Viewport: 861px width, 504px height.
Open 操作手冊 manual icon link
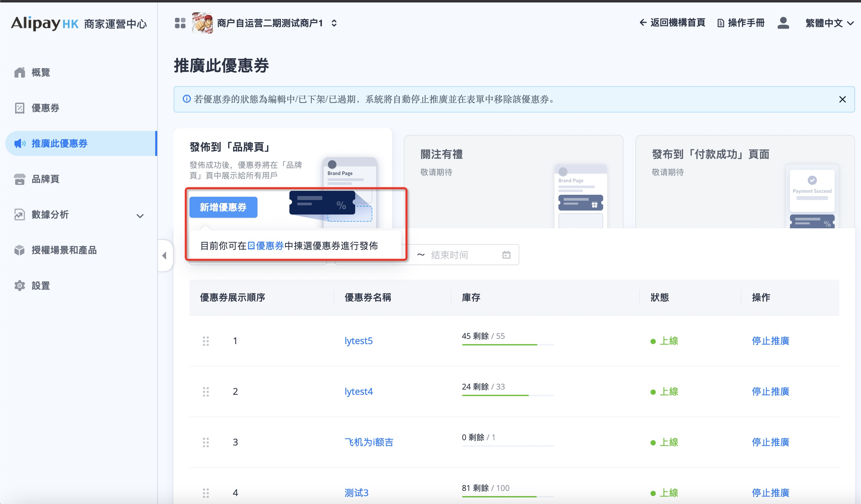(x=740, y=23)
